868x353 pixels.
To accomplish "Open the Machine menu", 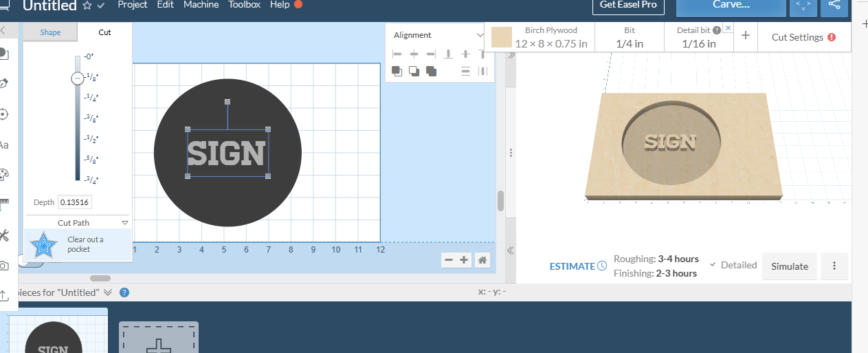I will click(x=201, y=5).
